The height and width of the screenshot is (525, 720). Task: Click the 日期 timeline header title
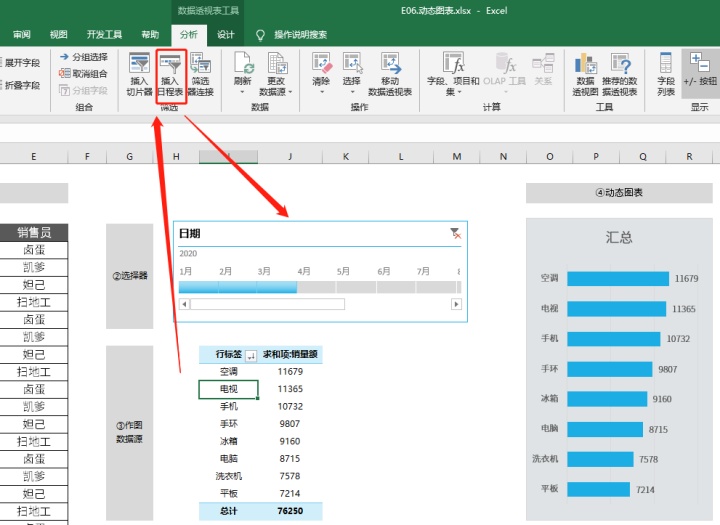(x=190, y=234)
